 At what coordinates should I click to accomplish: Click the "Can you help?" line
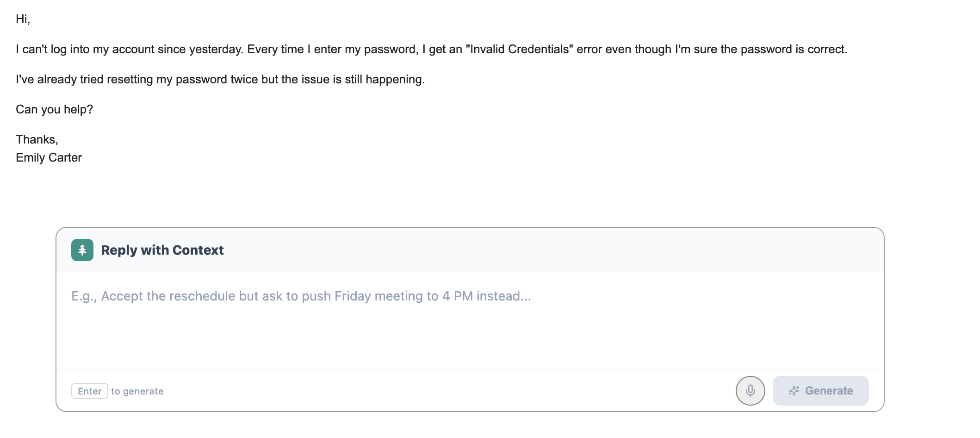point(55,109)
